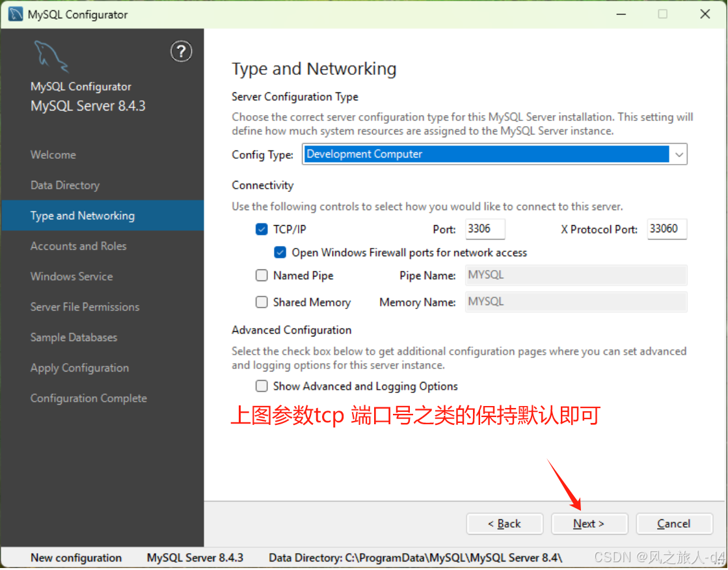The image size is (728, 570).
Task: Click the Config Type label
Action: [x=262, y=155]
